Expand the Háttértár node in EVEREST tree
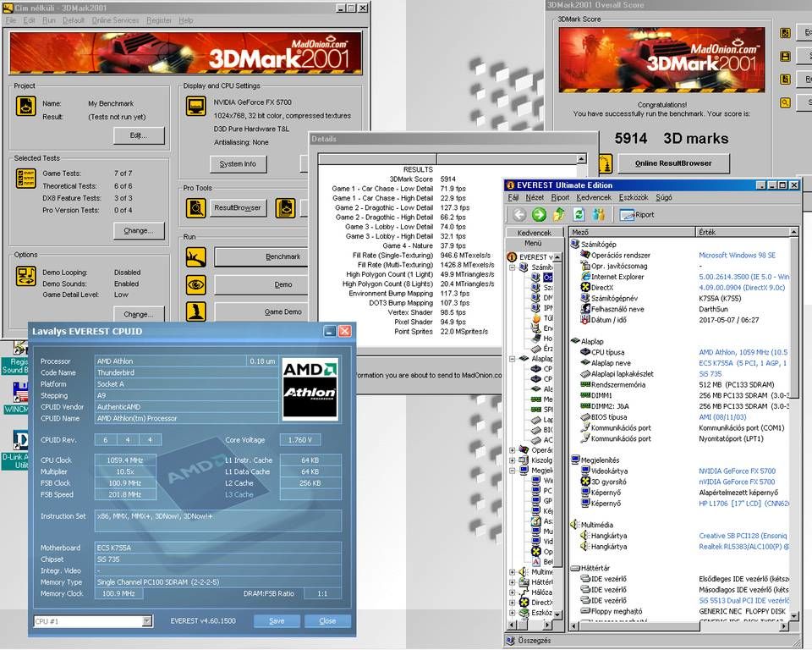The image size is (812, 650). click(x=513, y=582)
